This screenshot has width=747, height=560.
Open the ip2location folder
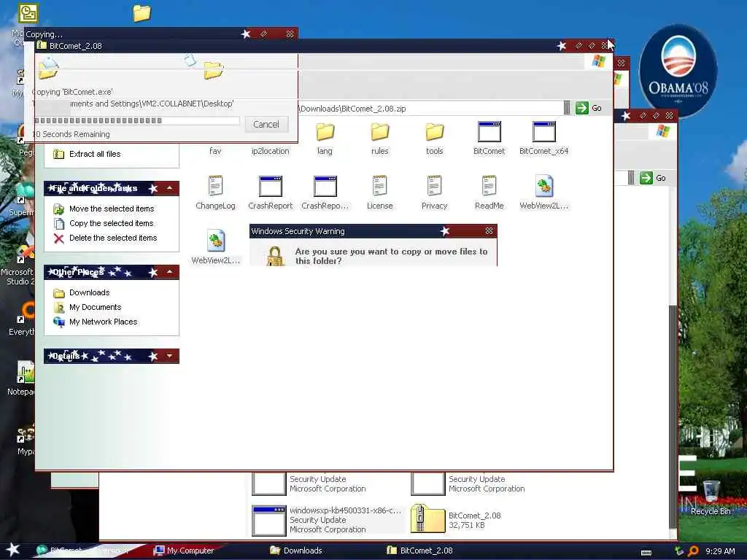[270, 150]
